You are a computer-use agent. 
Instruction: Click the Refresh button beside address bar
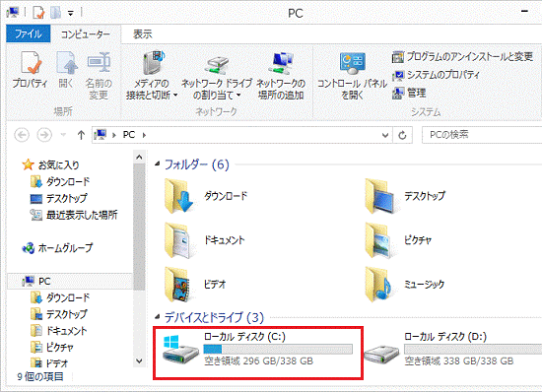(402, 135)
